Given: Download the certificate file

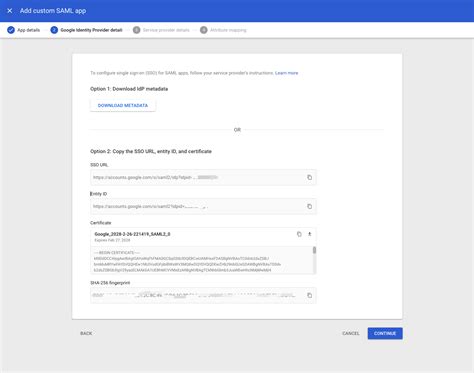Looking at the screenshot, I should click(309, 234).
